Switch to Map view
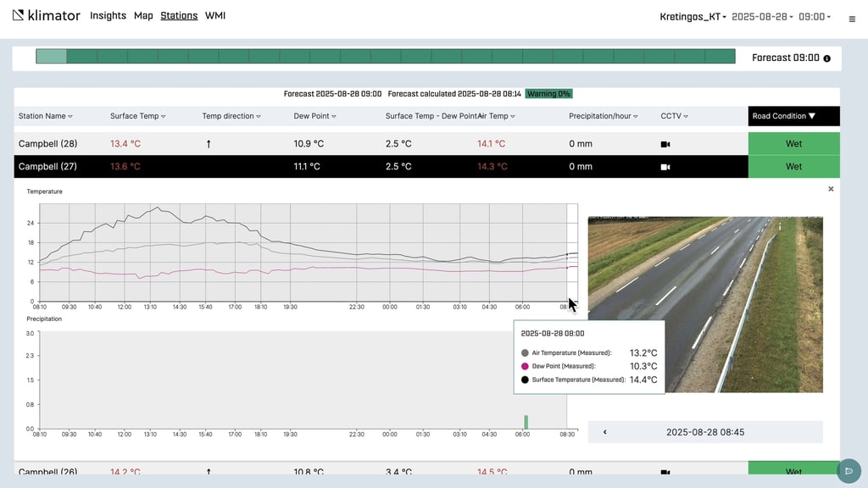 pos(143,16)
